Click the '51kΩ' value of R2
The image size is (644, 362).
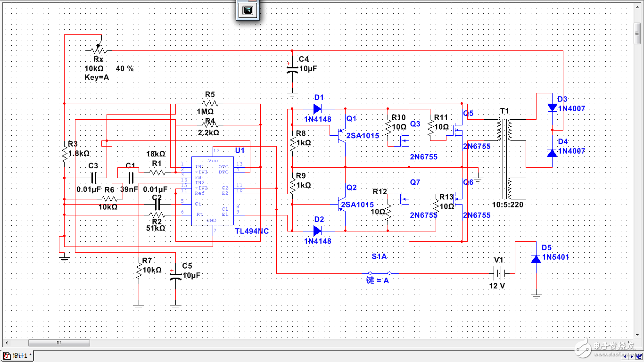click(156, 228)
